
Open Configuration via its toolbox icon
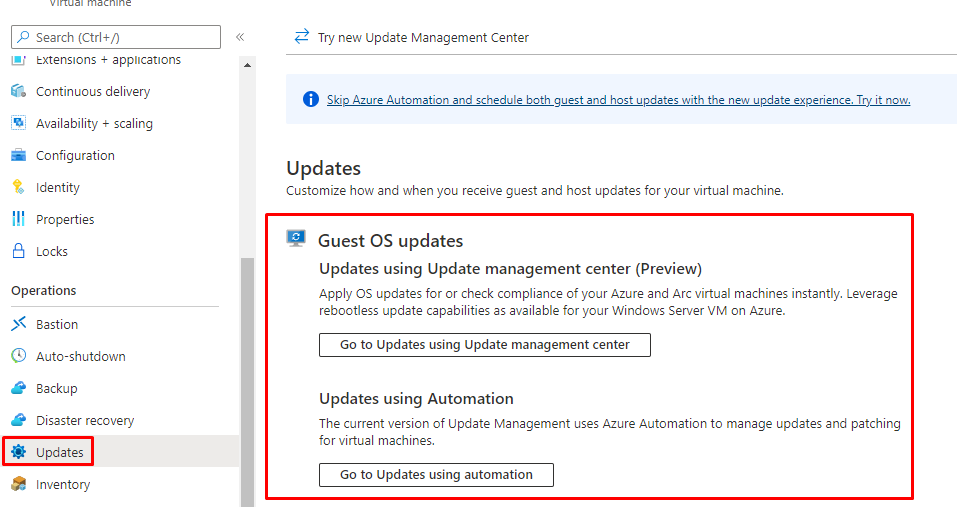pos(18,156)
